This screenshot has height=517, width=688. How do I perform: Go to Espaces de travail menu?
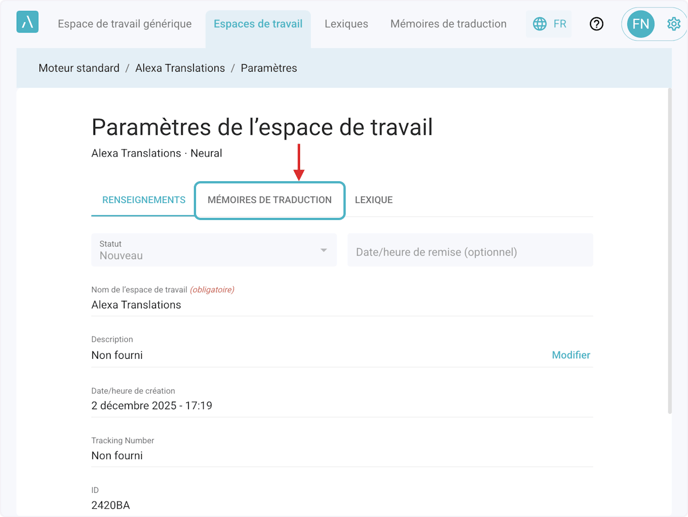pyautogui.click(x=258, y=24)
